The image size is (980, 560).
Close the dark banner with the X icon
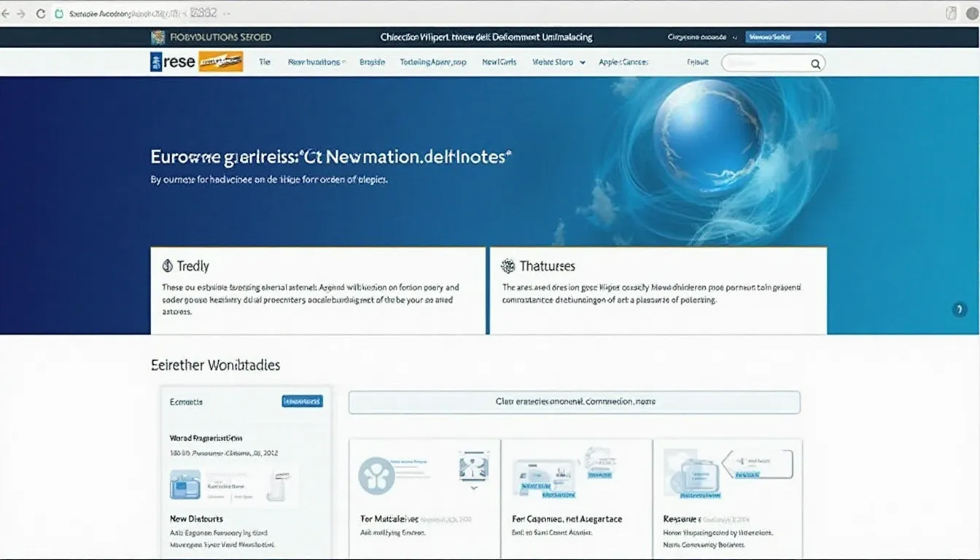pos(818,36)
